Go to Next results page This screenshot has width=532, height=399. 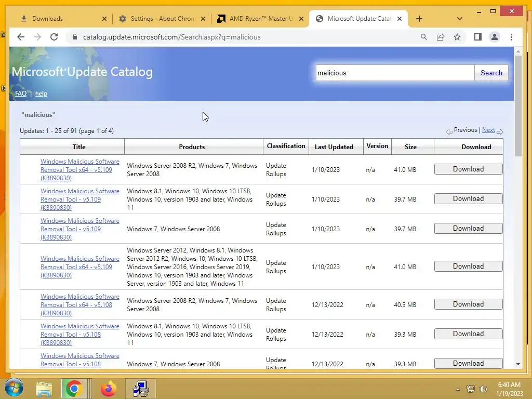(x=488, y=130)
